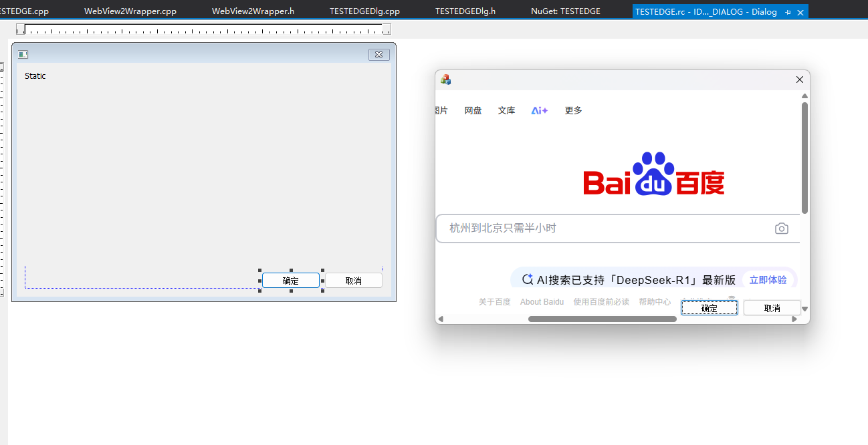Viewport: 868px width, 445px height.
Task: Click the horizontal scrollbar thumb in Baidu view
Action: click(603, 319)
